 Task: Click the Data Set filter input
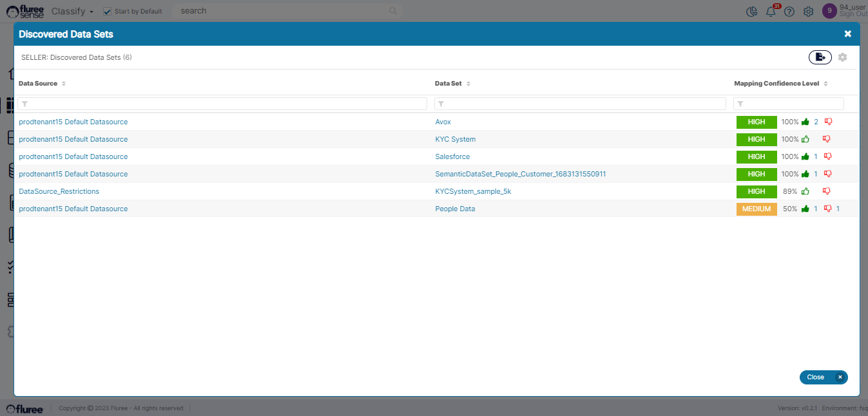(x=580, y=104)
